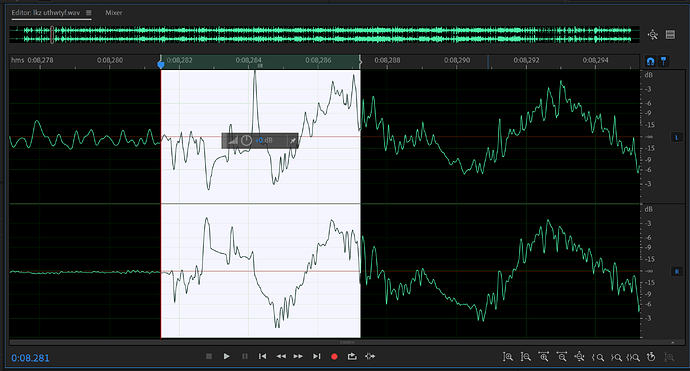Zoom out amplitude

coord(526,357)
